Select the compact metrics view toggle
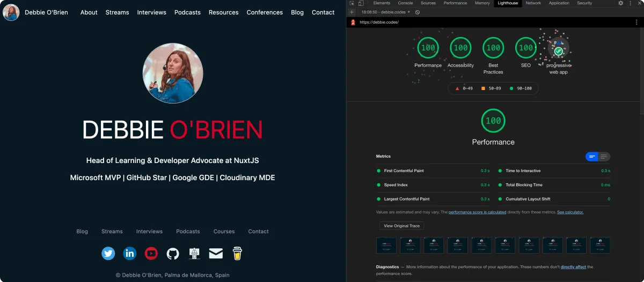Image resolution: width=644 pixels, height=282 pixels. click(x=592, y=157)
